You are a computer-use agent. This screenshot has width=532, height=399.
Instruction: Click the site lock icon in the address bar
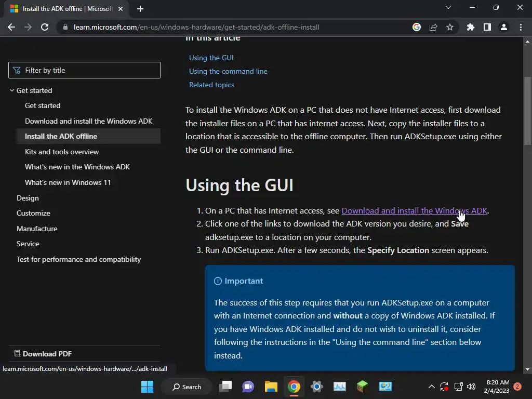(65, 27)
